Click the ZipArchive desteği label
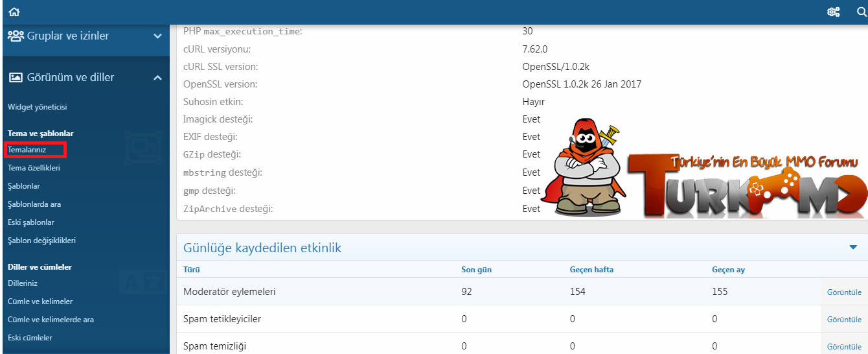This screenshot has height=354, width=868. click(228, 209)
